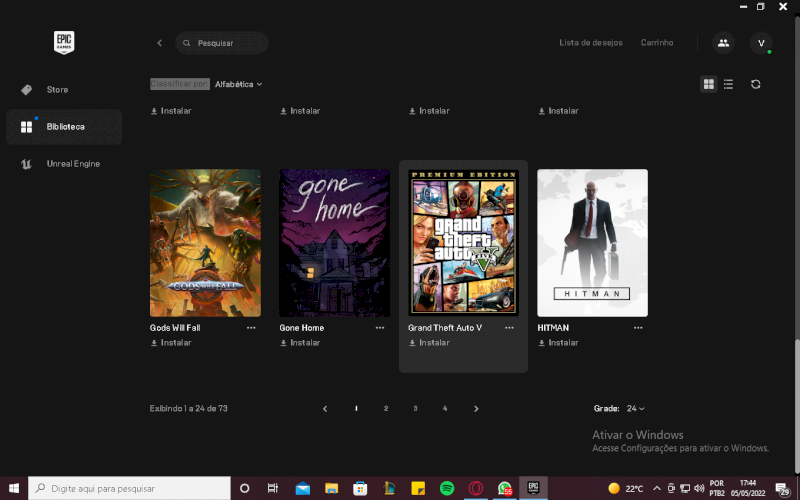Go back with the back arrow

click(159, 43)
